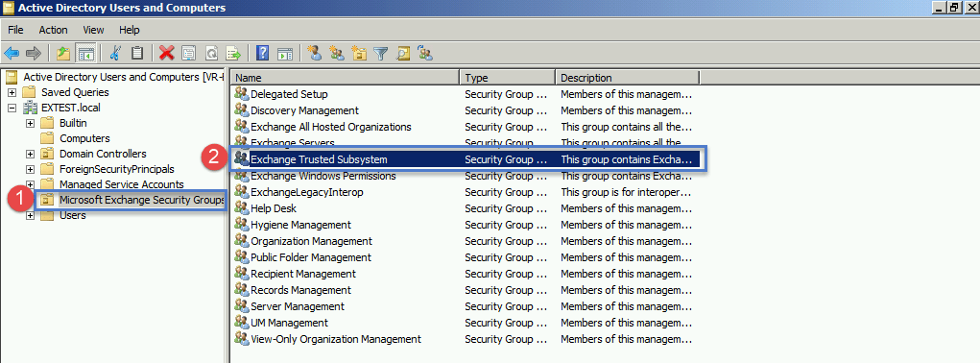Click Add to group toolbar icon
The width and height of the screenshot is (980, 363).
425,53
